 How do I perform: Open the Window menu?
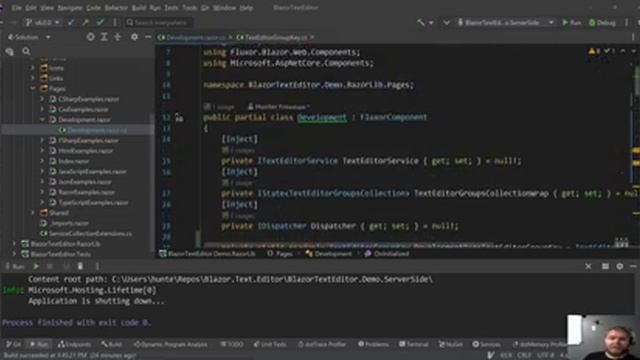tap(224, 8)
